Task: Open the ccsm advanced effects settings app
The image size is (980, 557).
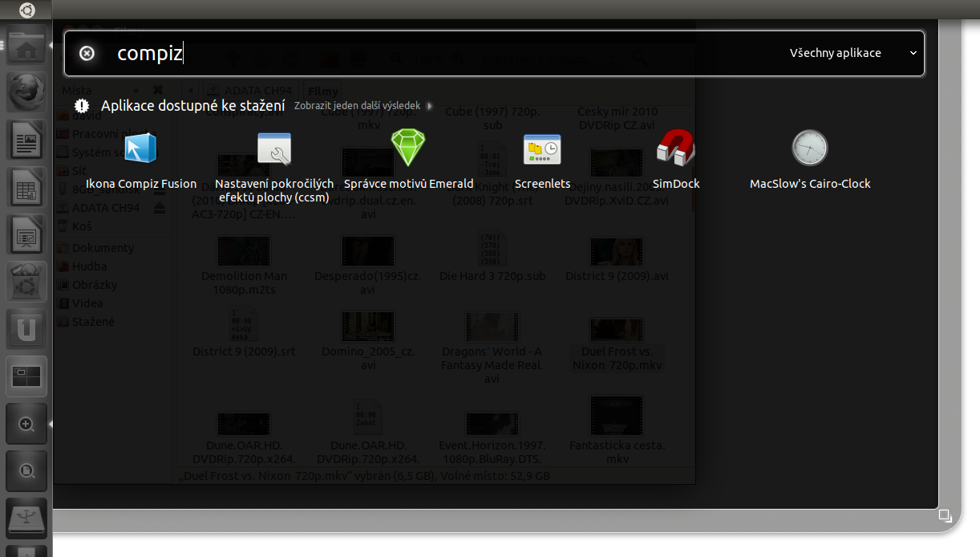Action: point(274,166)
